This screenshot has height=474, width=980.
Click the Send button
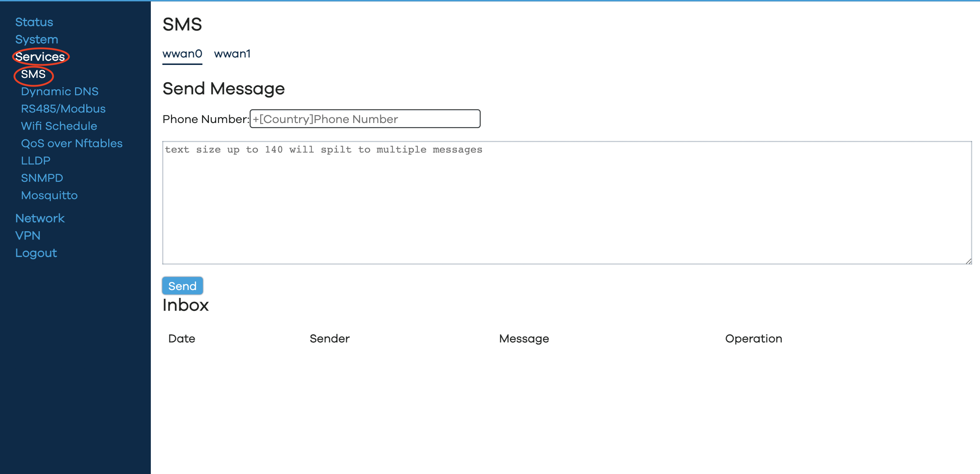(182, 286)
